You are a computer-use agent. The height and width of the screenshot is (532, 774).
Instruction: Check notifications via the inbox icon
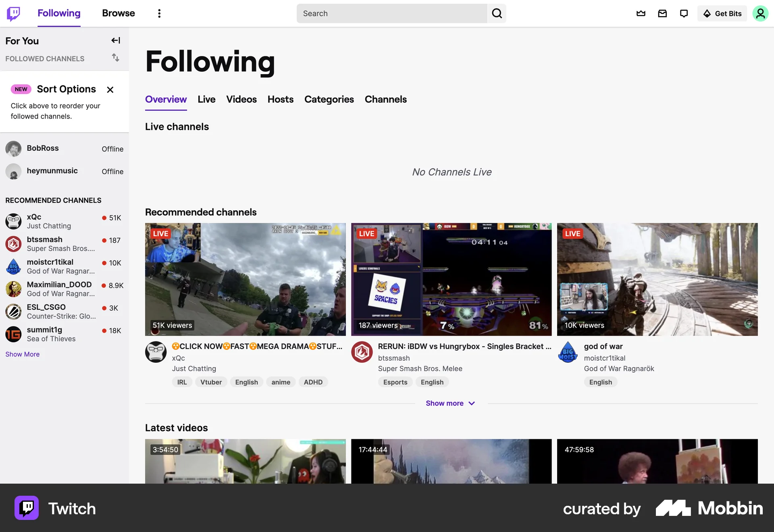point(662,13)
